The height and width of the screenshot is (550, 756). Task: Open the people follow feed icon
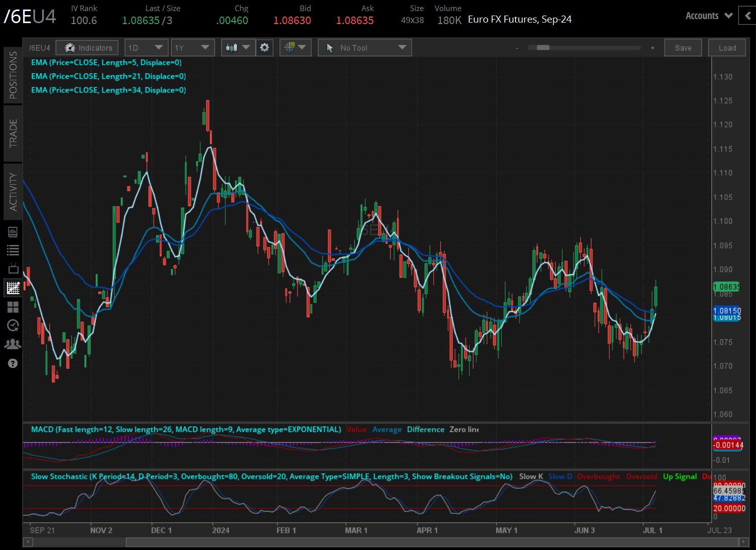(x=13, y=344)
